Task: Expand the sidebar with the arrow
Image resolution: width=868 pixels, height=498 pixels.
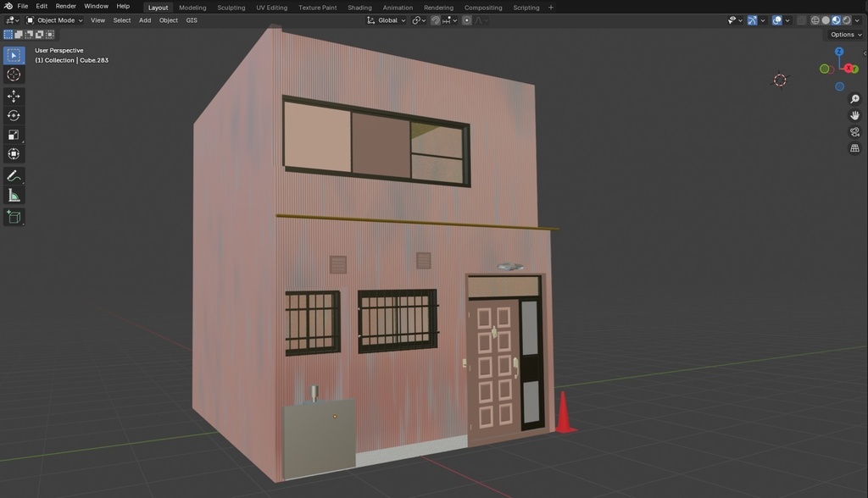Action: coord(865,53)
